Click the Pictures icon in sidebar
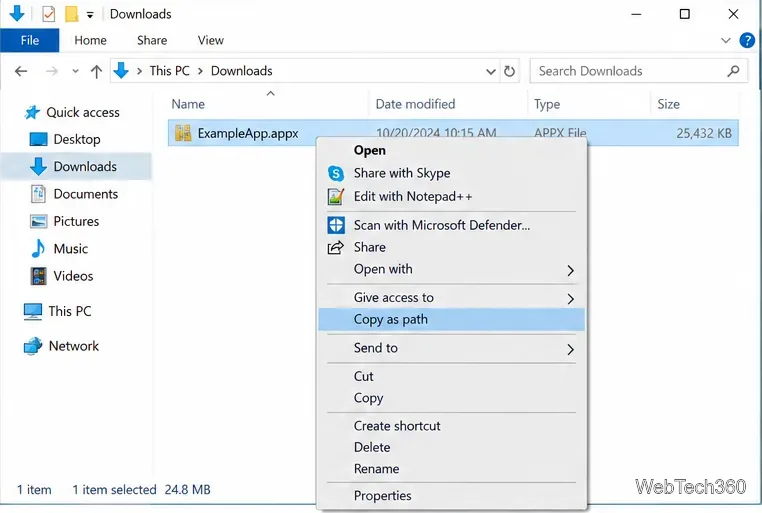The image size is (762, 513). coord(38,222)
